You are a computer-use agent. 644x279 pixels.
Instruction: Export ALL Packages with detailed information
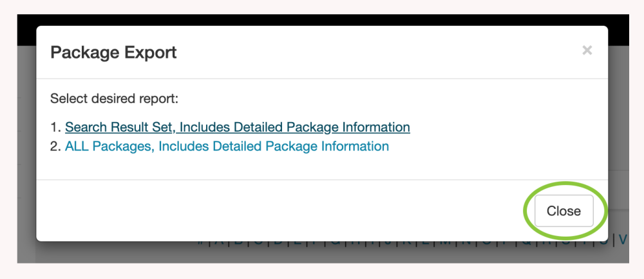point(227,147)
